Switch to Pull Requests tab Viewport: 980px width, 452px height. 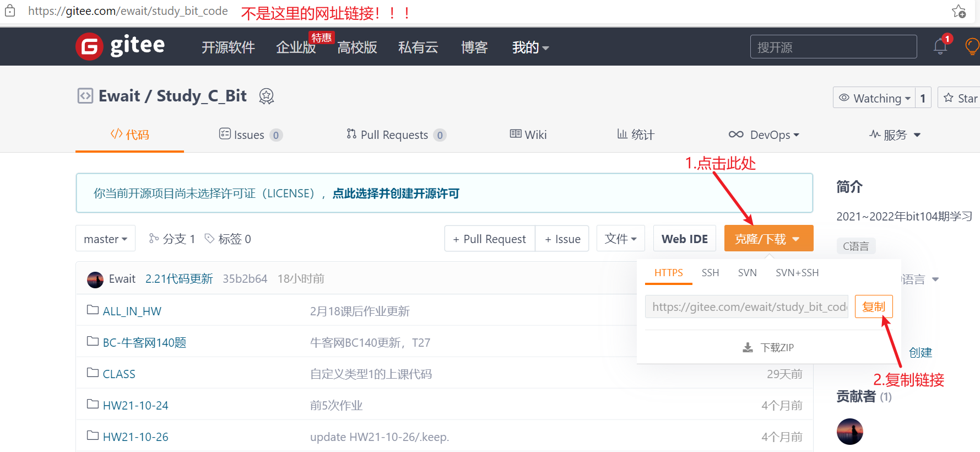(x=396, y=134)
